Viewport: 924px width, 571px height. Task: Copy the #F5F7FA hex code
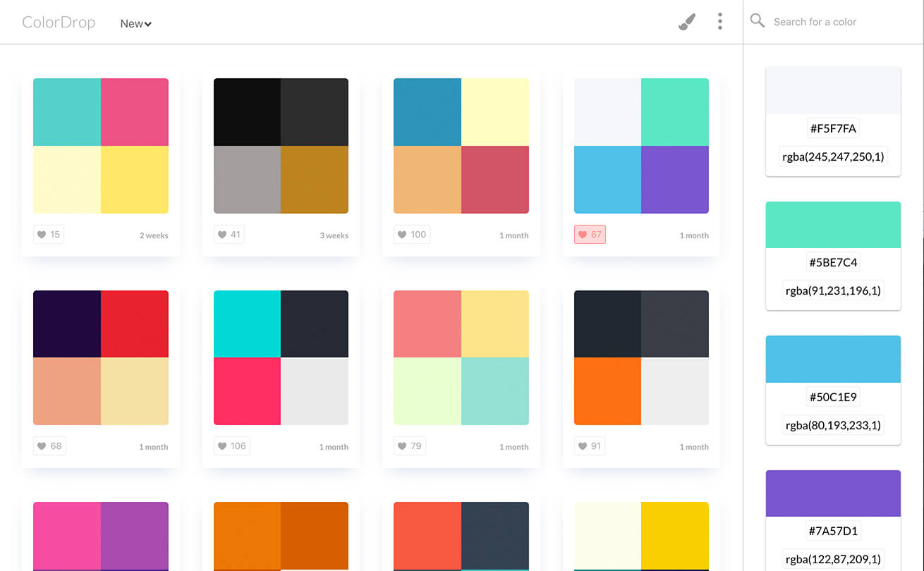pyautogui.click(x=833, y=128)
